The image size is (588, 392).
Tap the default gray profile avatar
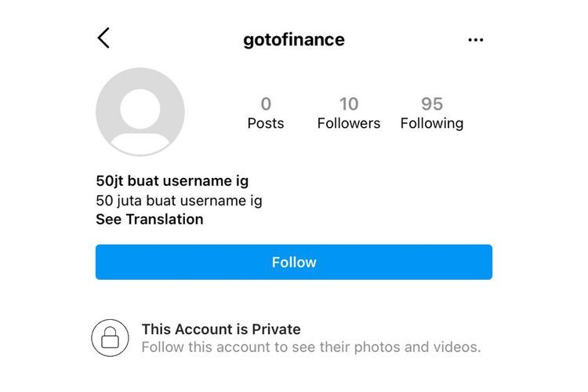pyautogui.click(x=140, y=112)
